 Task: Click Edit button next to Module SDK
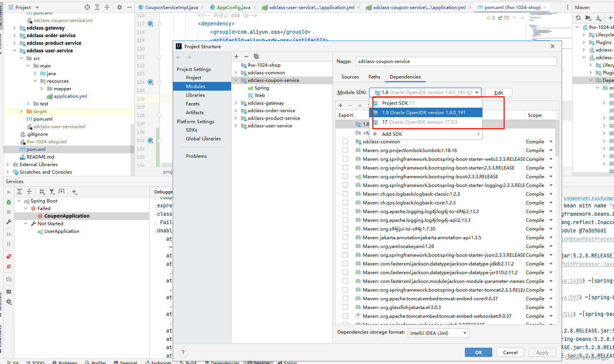point(499,93)
